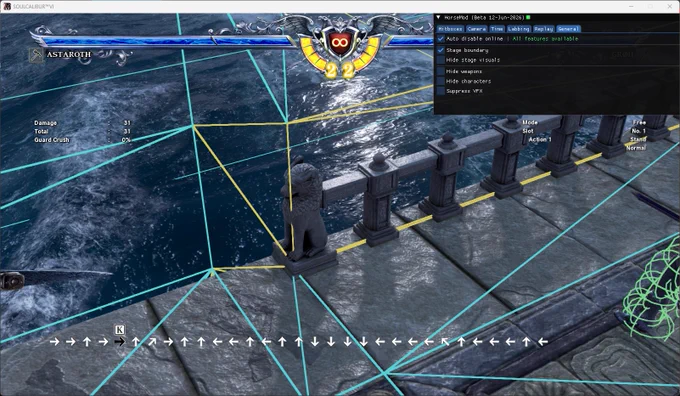This screenshot has height=396, width=680.
Task: Click the Action 1 label
Action: (540, 140)
